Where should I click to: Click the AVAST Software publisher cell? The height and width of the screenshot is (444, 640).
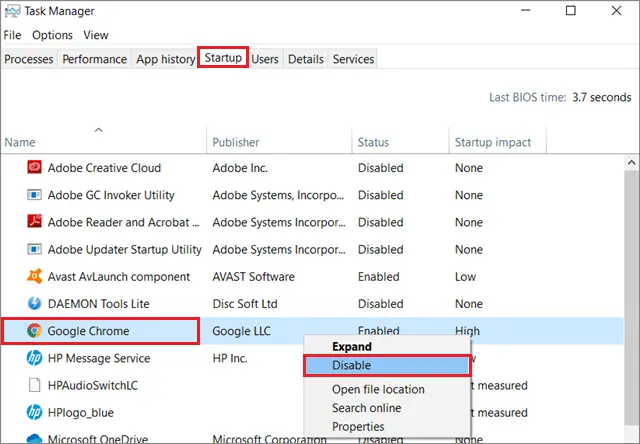(x=253, y=277)
